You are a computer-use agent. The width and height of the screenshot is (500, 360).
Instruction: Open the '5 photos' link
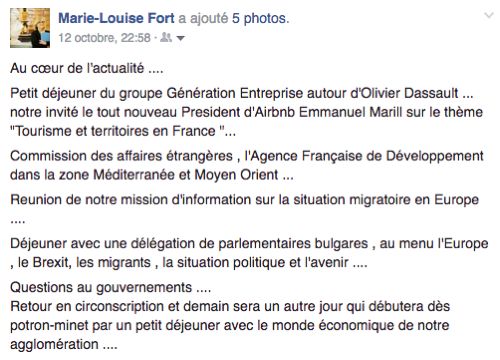tap(261, 18)
